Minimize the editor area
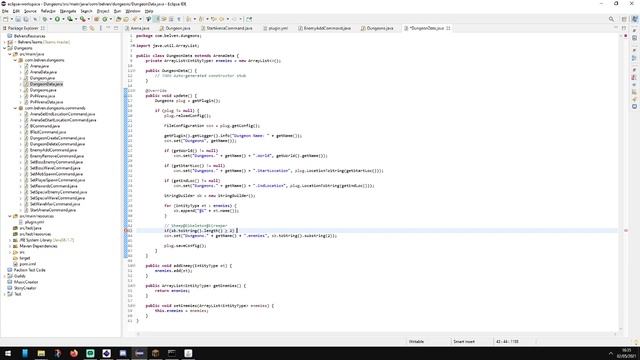The image size is (640, 360). (616, 28)
